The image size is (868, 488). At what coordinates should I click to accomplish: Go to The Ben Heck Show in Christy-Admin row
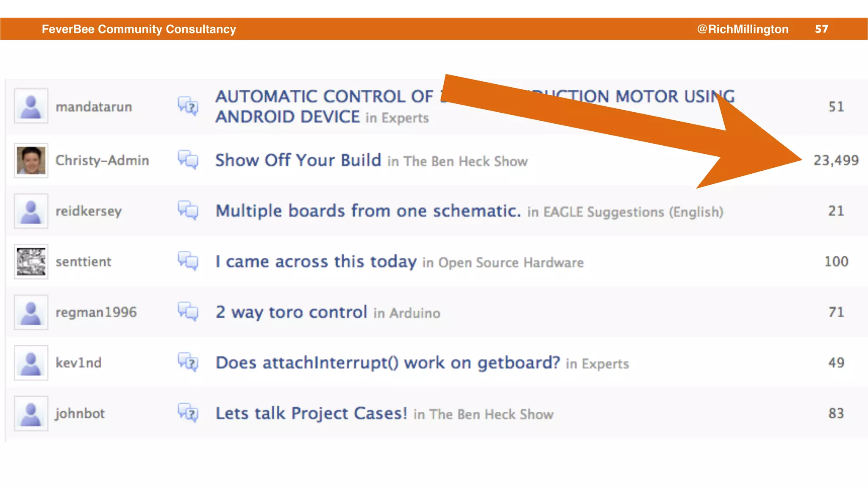(465, 161)
